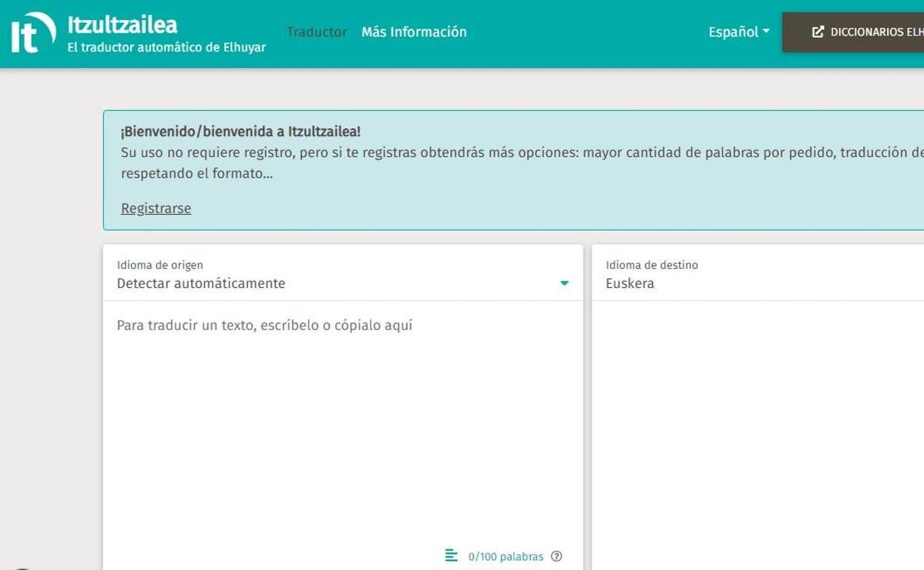Click the 0/100 palabras counter
924x570 pixels.
(506, 557)
